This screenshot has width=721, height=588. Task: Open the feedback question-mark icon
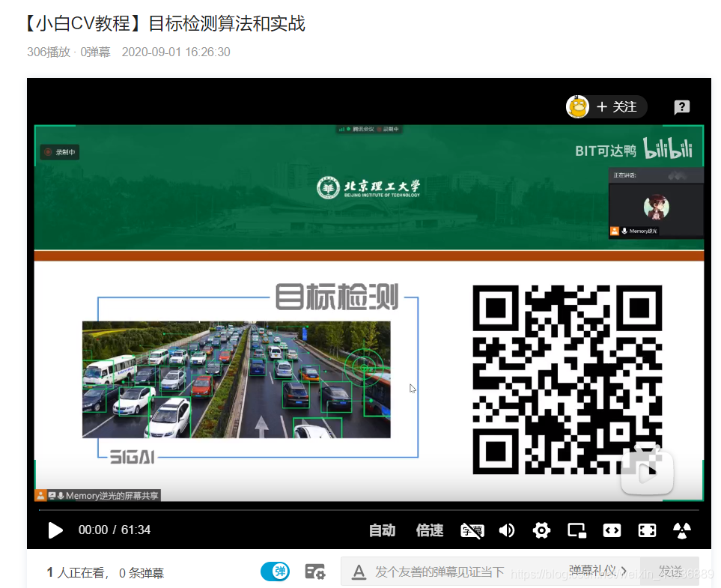(x=681, y=107)
